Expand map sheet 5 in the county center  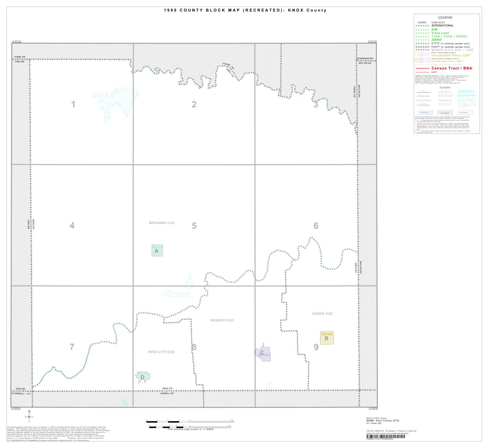point(194,225)
